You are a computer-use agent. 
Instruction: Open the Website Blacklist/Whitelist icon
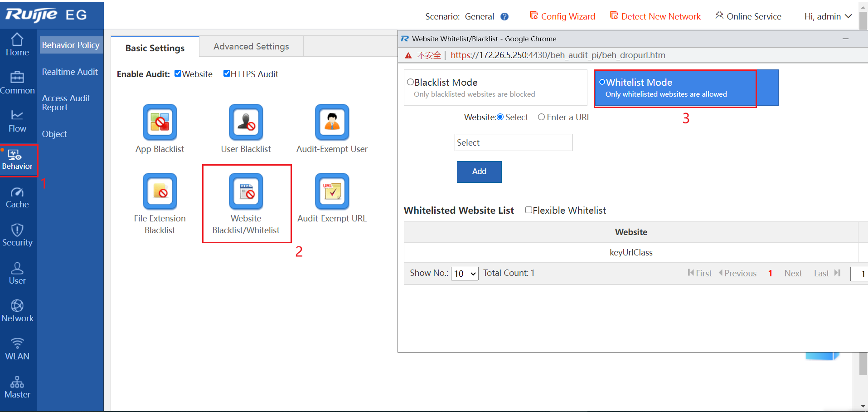[246, 191]
